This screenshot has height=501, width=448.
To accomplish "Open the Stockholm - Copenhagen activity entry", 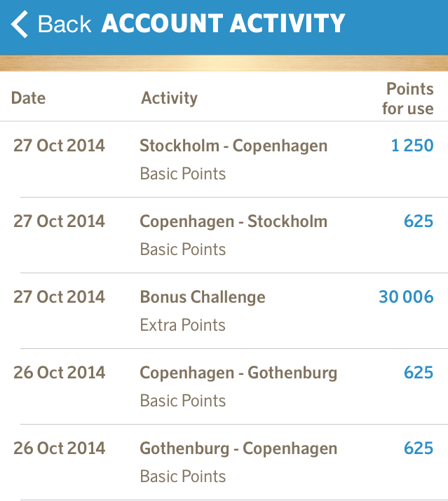I will point(233,146).
